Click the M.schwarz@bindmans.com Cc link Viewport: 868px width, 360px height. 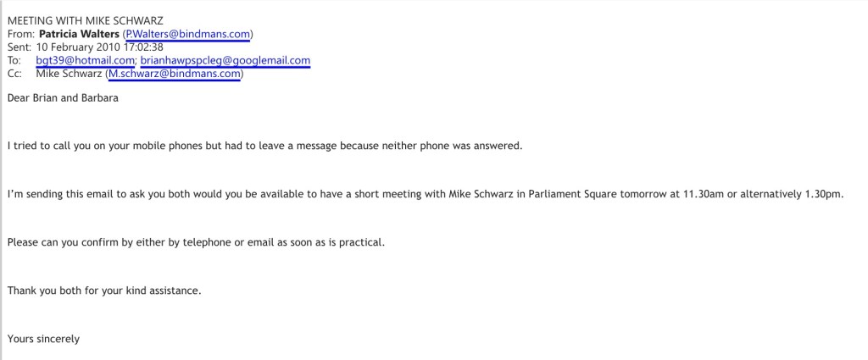coord(175,75)
